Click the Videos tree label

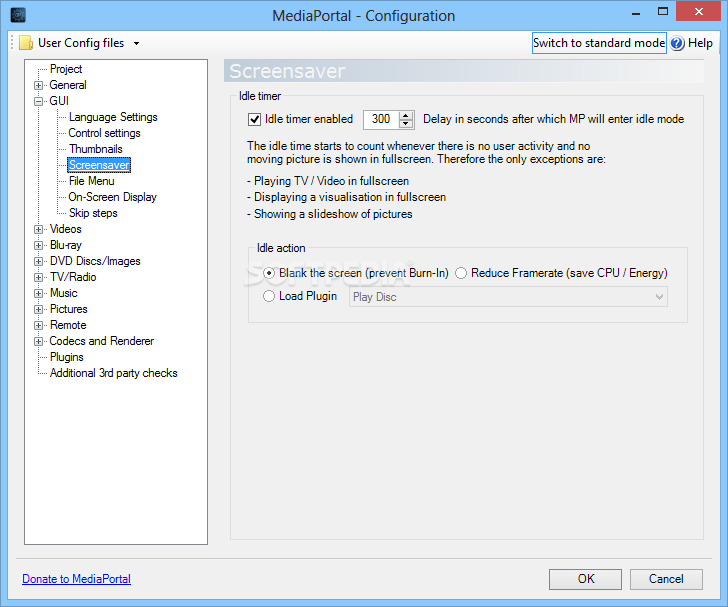65,229
